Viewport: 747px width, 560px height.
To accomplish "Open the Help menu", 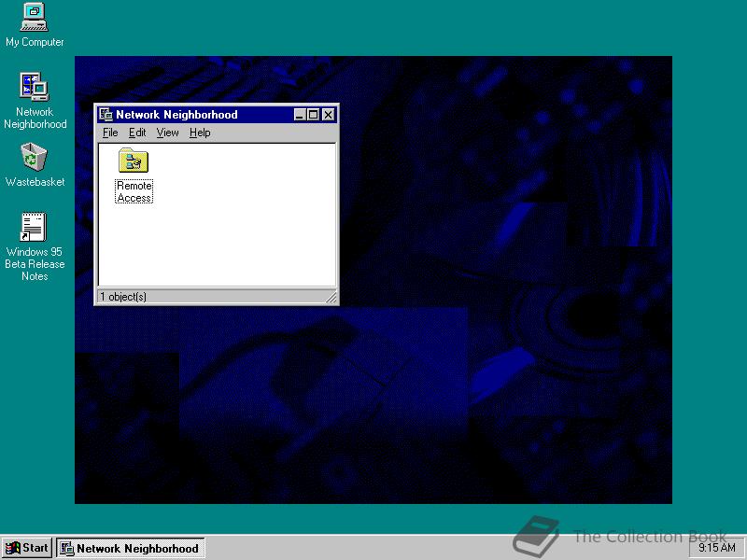I will [x=199, y=133].
